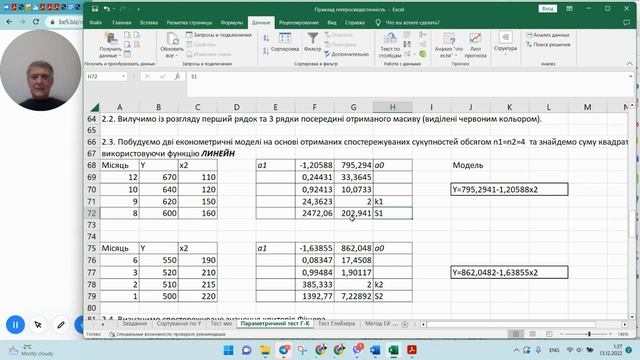640x360 pixels.
Task: Open the Sort (Сортировка) dialog
Action: (x=285, y=43)
